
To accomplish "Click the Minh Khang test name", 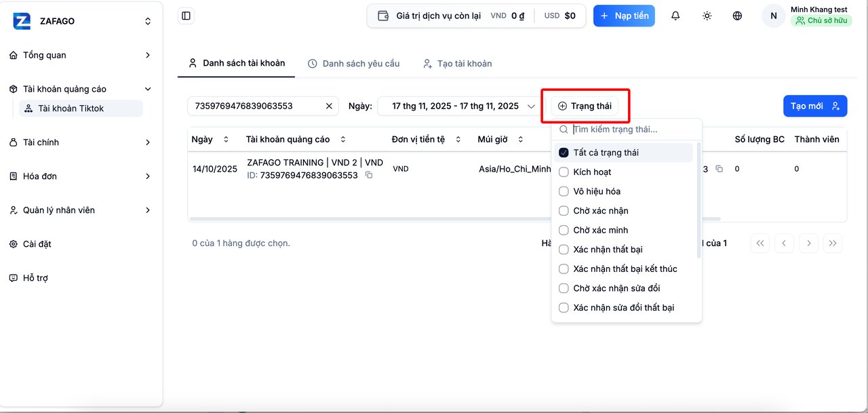I will [819, 9].
